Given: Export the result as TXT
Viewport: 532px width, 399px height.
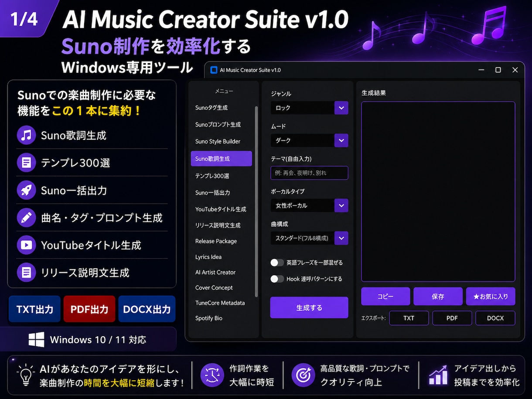Looking at the screenshot, I should (409, 318).
